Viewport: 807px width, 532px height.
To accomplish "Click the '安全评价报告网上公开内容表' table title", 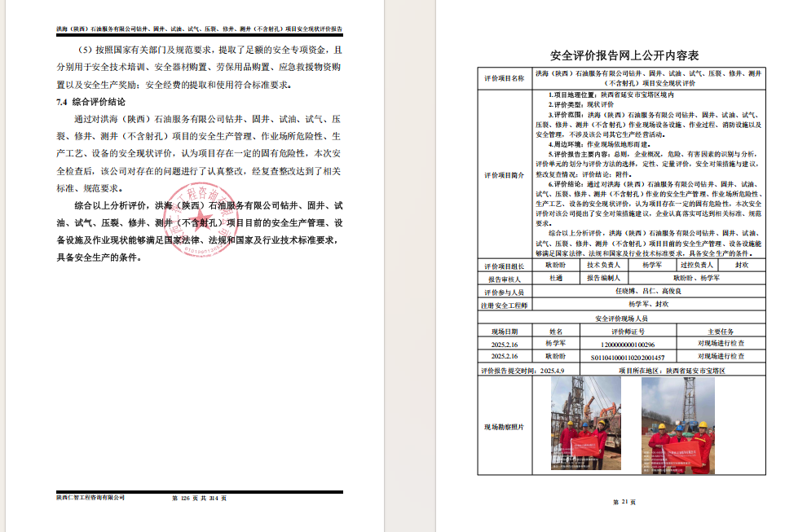I will [x=624, y=55].
